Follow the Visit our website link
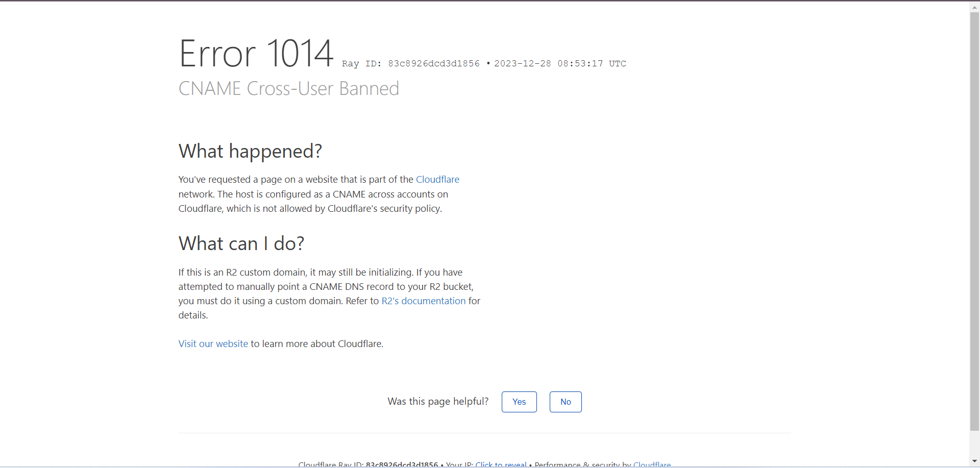980x468 pixels. coord(213,344)
